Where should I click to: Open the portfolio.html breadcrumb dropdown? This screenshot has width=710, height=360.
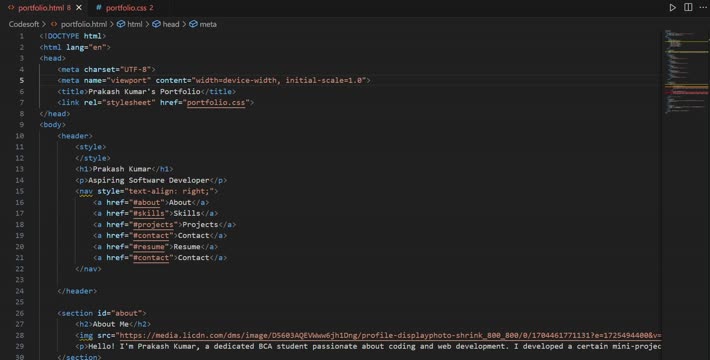click(79, 24)
